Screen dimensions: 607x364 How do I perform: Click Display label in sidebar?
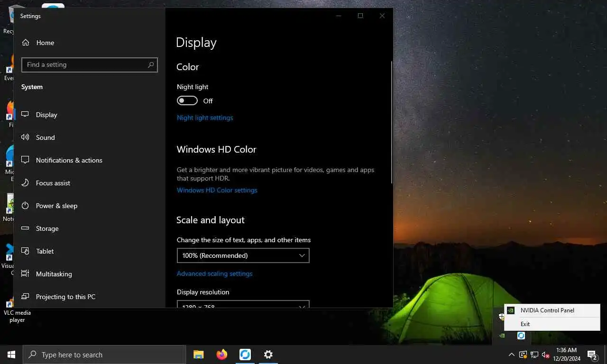coord(46,115)
